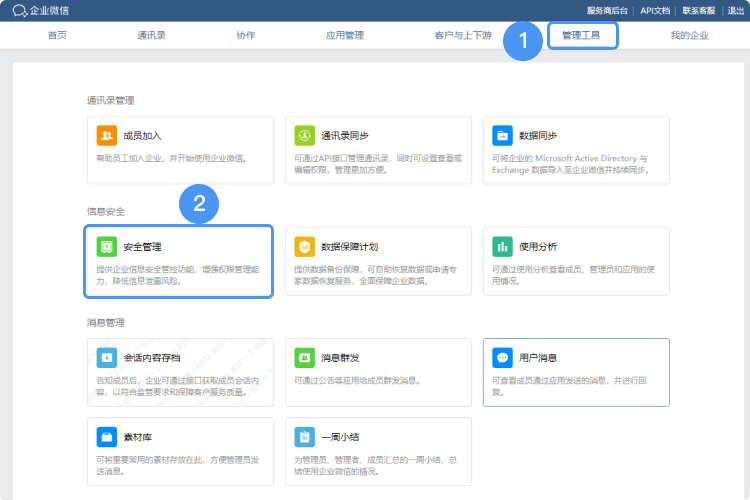Click the 企业微信 logo icon
The image size is (750, 500).
[20, 11]
